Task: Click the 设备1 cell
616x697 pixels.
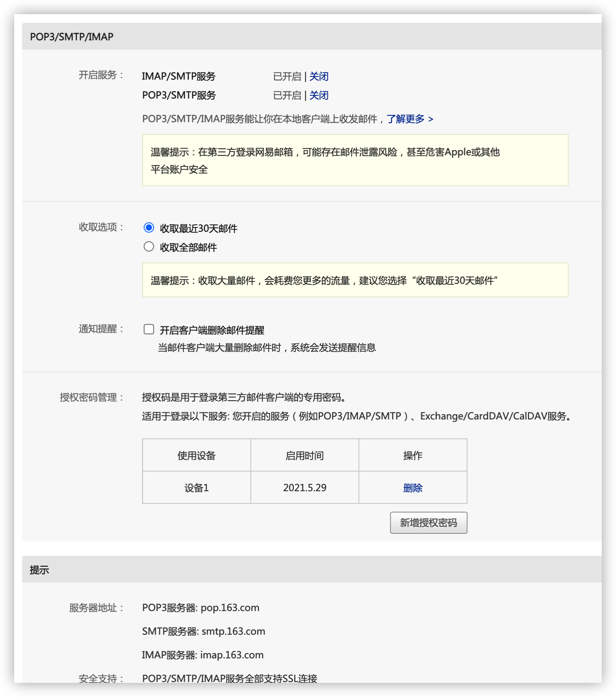Action: coord(196,488)
